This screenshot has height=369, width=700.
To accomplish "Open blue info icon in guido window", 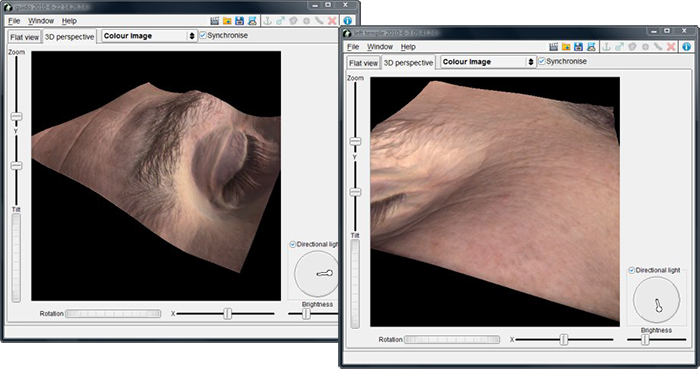I will (x=348, y=21).
